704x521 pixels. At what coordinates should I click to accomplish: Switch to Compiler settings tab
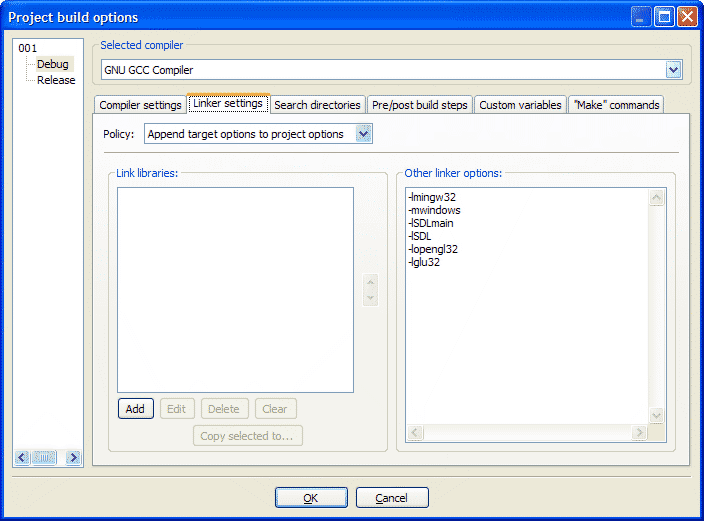coord(140,105)
